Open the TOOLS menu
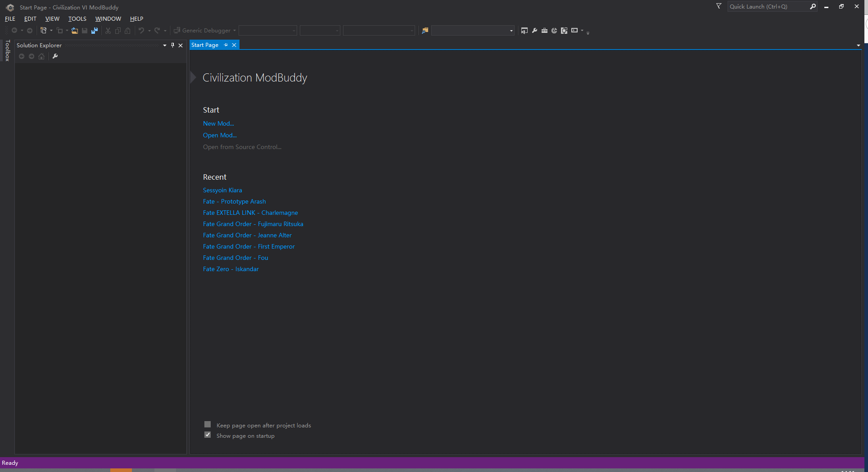The image size is (868, 472). (x=77, y=18)
